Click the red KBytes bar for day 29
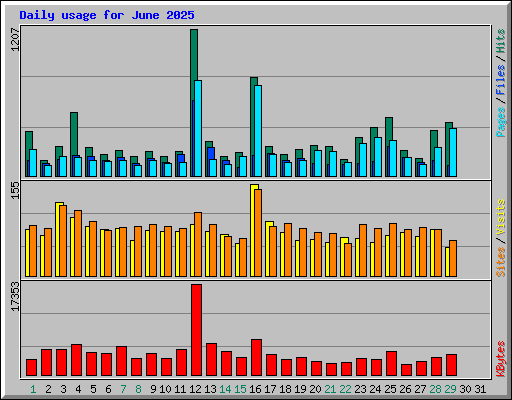Image resolution: width=512 pixels, height=400 pixels. tap(452, 365)
